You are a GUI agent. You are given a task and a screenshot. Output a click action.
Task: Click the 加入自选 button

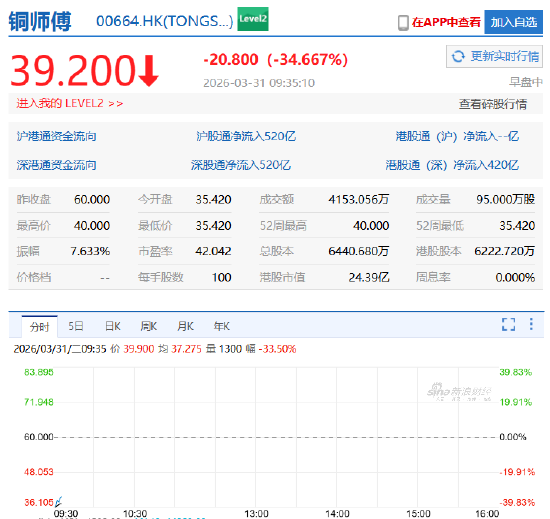coord(514,22)
